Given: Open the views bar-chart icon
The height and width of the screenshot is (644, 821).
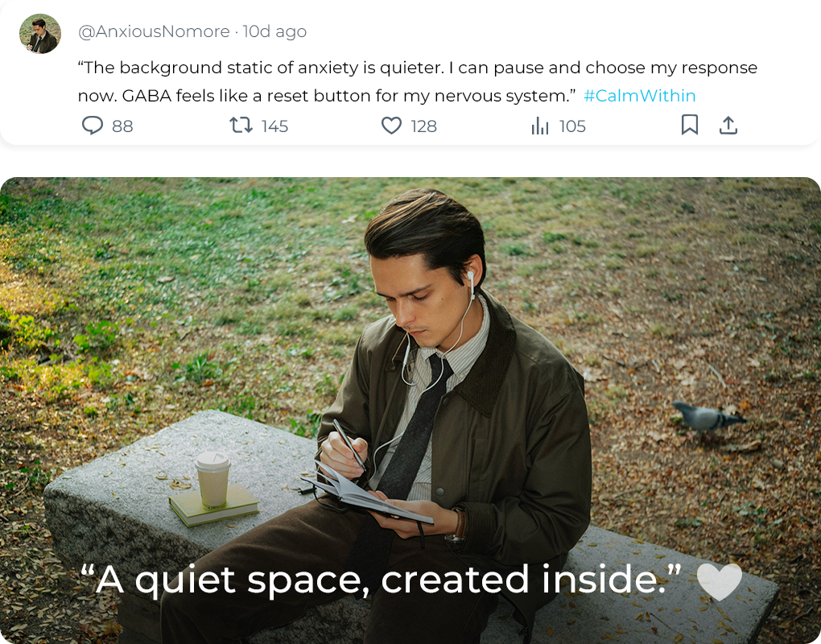Looking at the screenshot, I should pos(540,126).
